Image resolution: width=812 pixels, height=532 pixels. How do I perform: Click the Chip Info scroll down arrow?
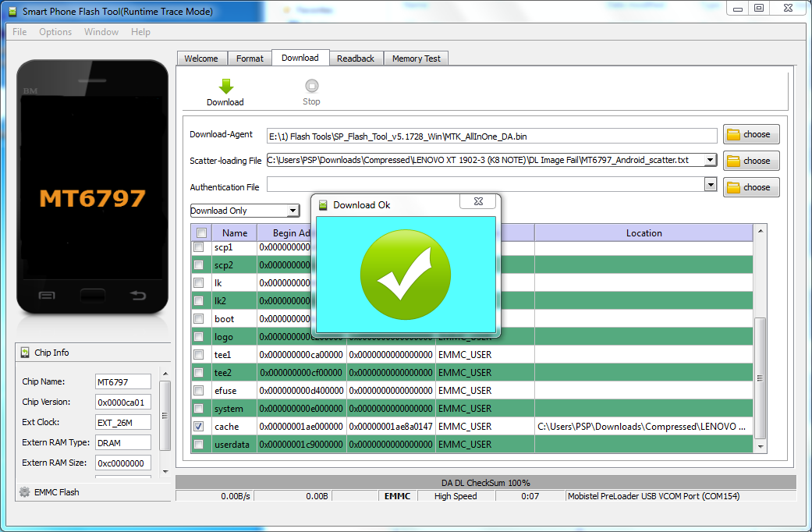coord(165,471)
